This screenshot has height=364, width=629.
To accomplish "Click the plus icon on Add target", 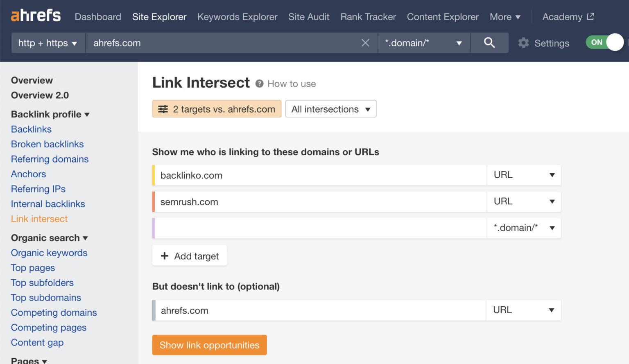I will [165, 255].
